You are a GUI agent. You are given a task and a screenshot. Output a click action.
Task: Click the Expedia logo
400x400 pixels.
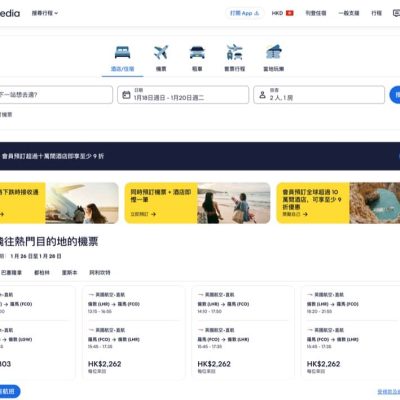coord(10,13)
